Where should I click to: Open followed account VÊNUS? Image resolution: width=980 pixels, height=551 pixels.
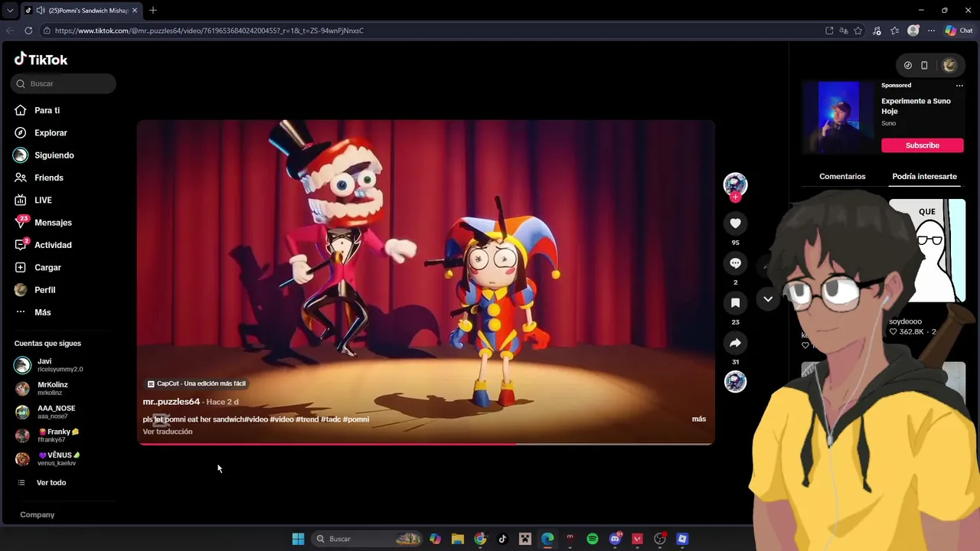tap(47, 459)
